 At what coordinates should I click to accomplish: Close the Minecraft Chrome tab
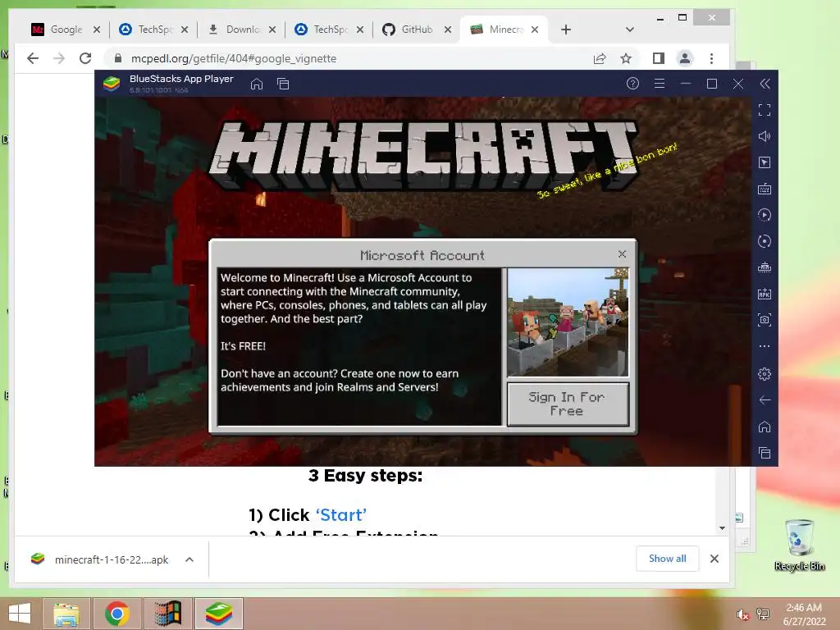535,30
